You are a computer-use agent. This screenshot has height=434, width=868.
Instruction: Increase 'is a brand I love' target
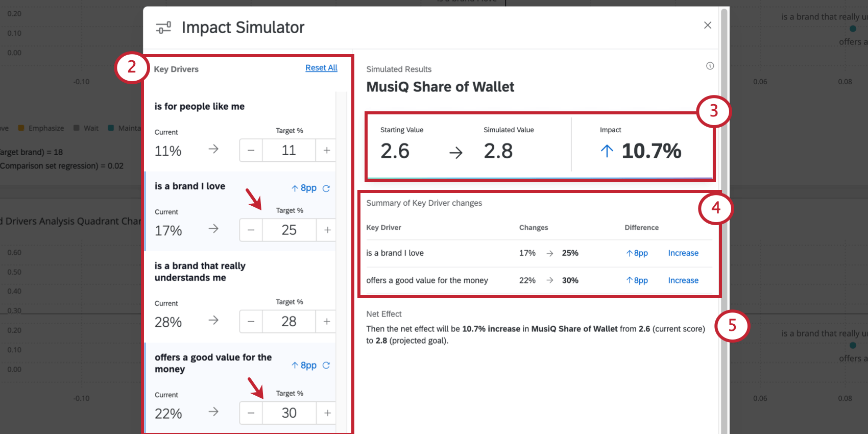(327, 230)
